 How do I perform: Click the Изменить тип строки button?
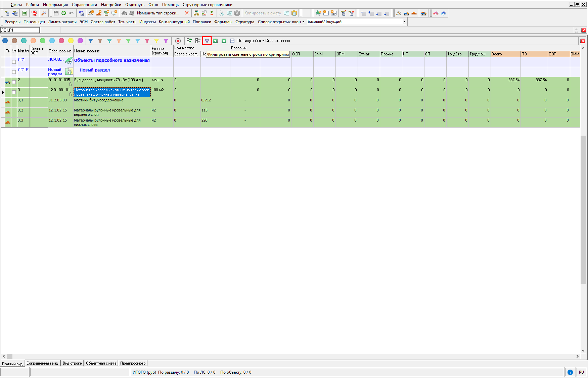[158, 13]
